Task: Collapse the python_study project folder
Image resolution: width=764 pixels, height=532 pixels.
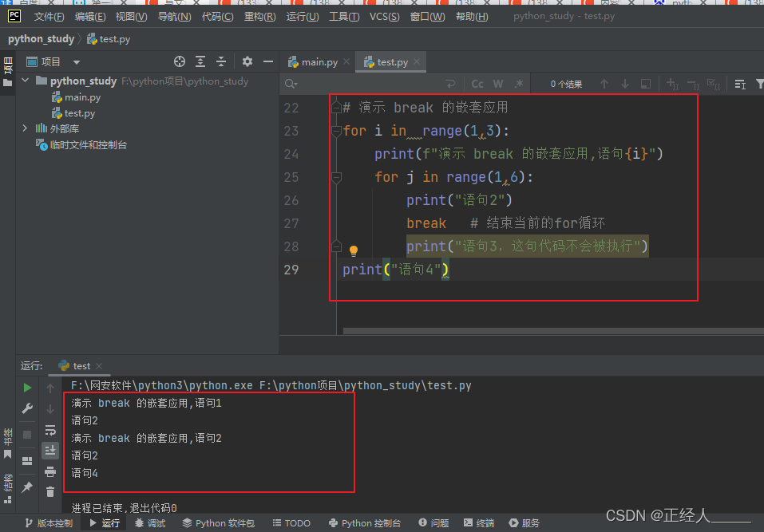Action: [x=26, y=81]
